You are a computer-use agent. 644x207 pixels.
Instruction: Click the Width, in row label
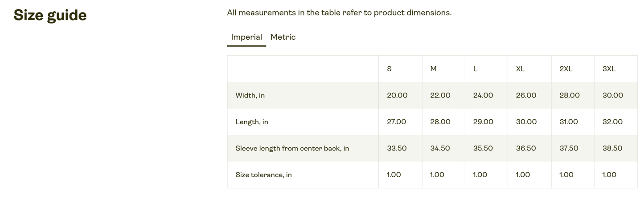tap(250, 96)
